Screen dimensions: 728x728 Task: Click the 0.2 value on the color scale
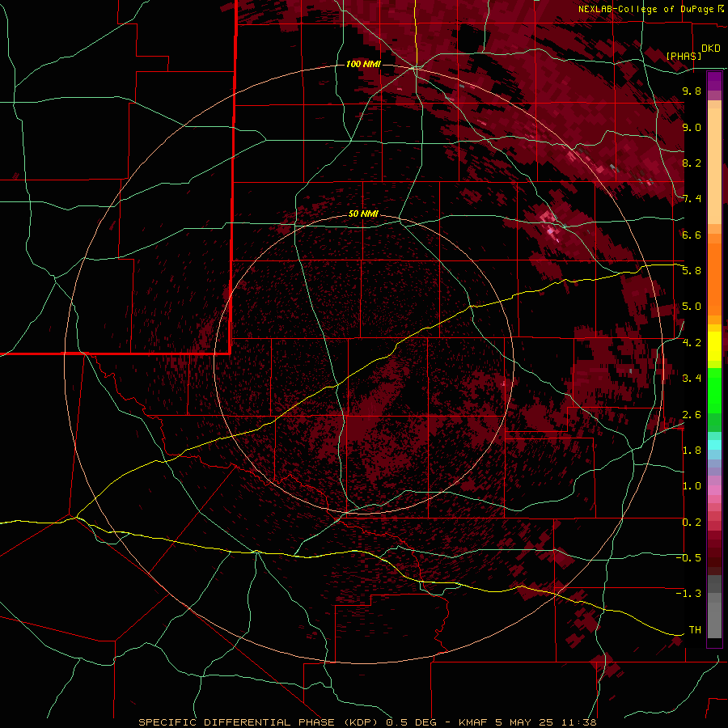coord(692,523)
